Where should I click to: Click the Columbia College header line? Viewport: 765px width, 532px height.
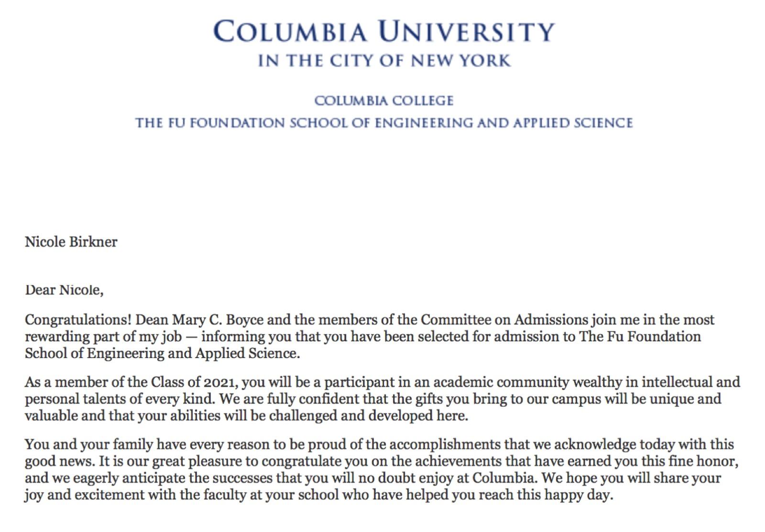coord(383,101)
